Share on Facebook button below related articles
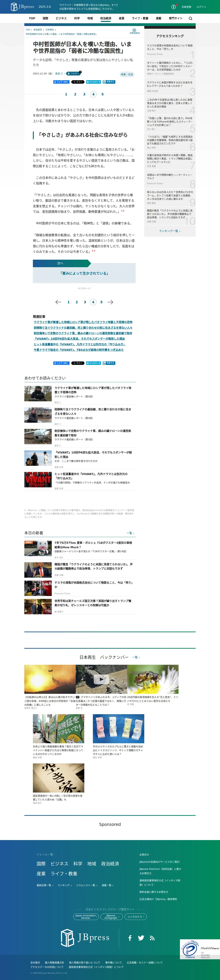220x980 pixels. [61, 363]
